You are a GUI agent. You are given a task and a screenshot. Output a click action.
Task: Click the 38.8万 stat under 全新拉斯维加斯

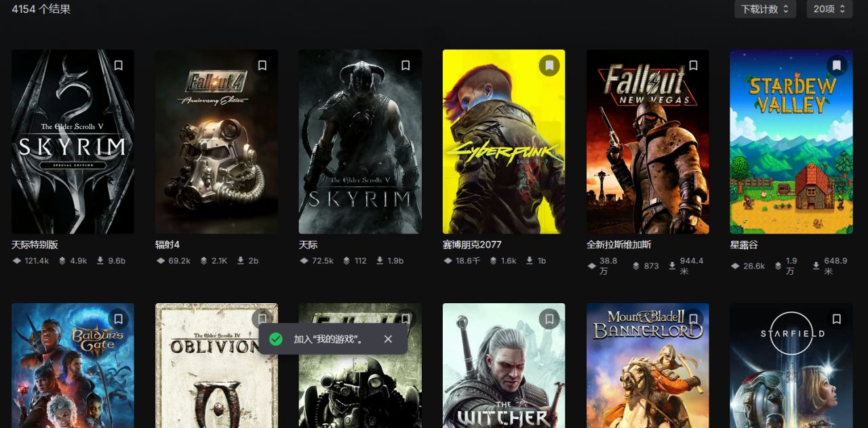[608, 266]
